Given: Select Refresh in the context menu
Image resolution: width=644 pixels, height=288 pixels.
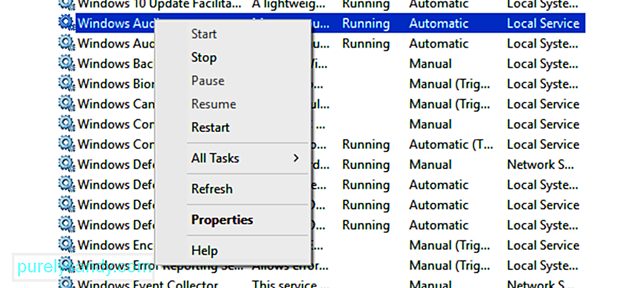Looking at the screenshot, I should [212, 189].
